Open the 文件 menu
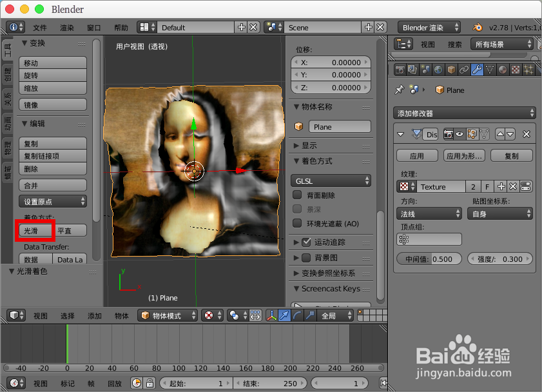Viewport: 542px width, 392px height. (x=40, y=28)
